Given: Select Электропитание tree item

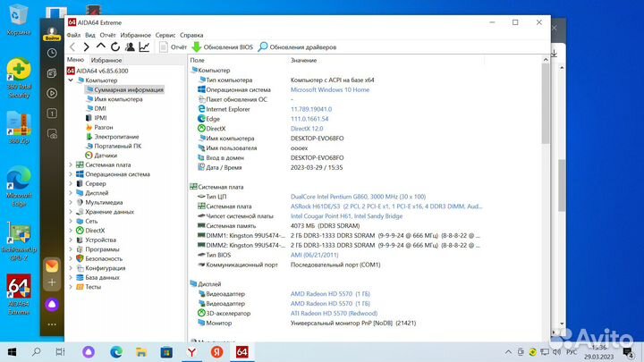Looking at the screenshot, I should [x=112, y=137].
